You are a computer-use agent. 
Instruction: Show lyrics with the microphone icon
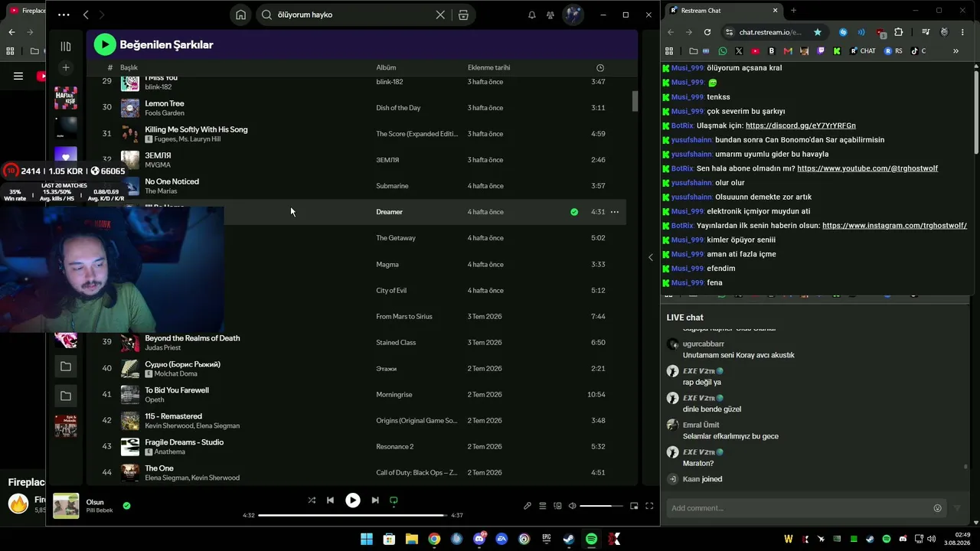[x=528, y=506]
